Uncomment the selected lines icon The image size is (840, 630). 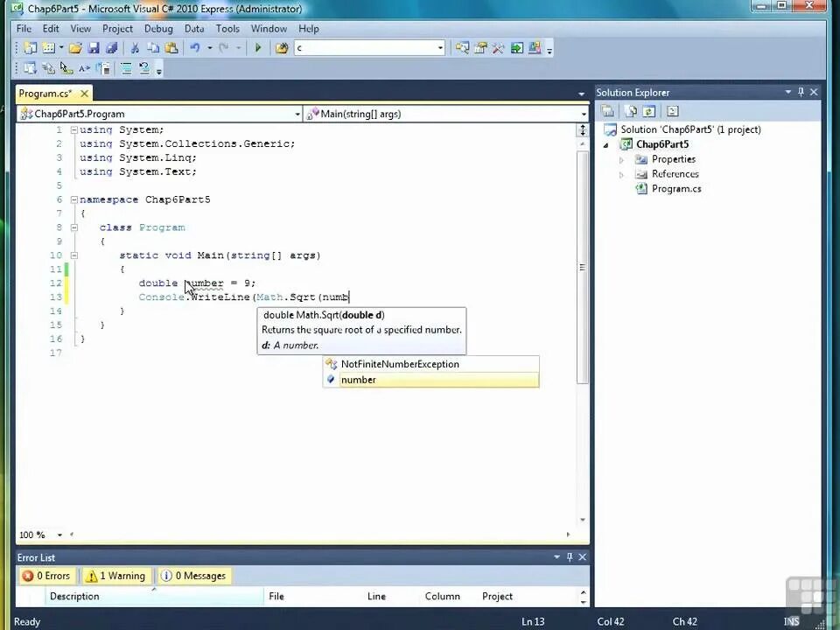(x=144, y=68)
